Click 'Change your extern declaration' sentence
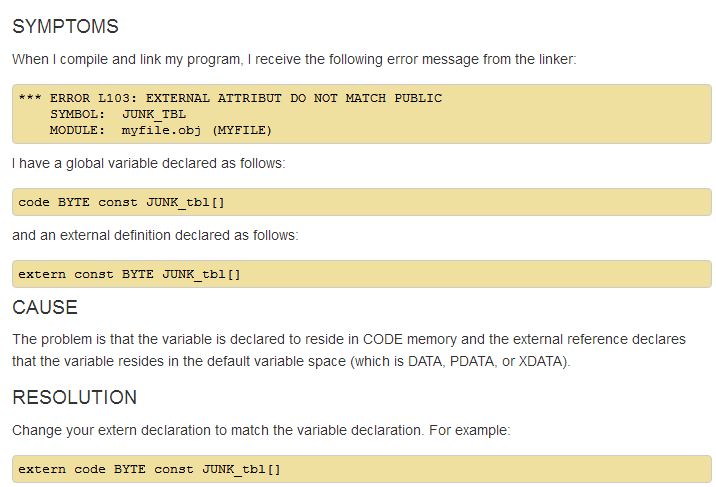 pos(261,430)
